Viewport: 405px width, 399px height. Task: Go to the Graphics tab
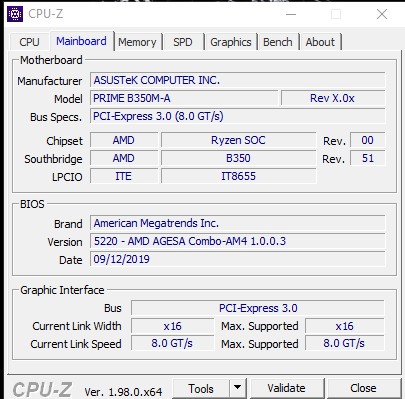(x=231, y=42)
